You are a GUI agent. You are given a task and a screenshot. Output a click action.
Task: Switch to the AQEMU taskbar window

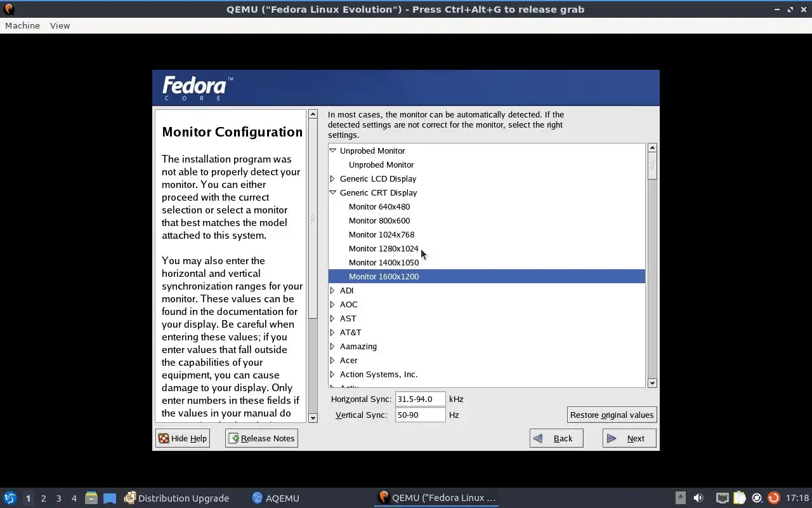pos(275,498)
